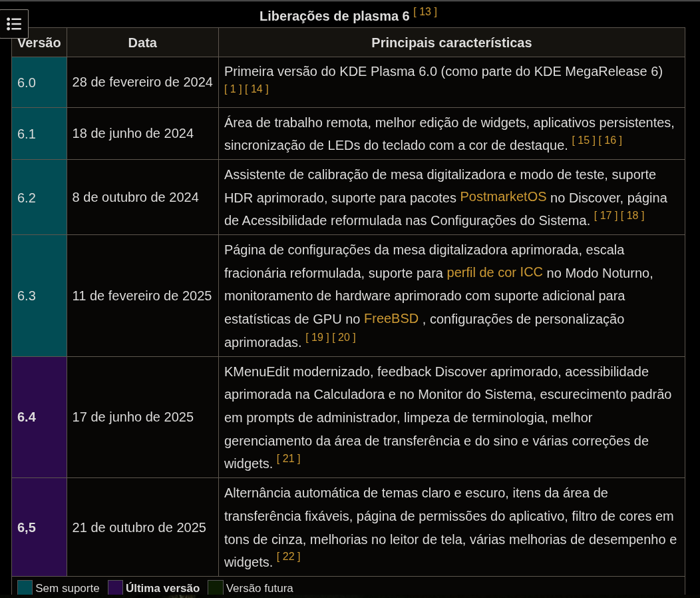
Task: Open citation 17 for version 6.2
Action: click(606, 215)
